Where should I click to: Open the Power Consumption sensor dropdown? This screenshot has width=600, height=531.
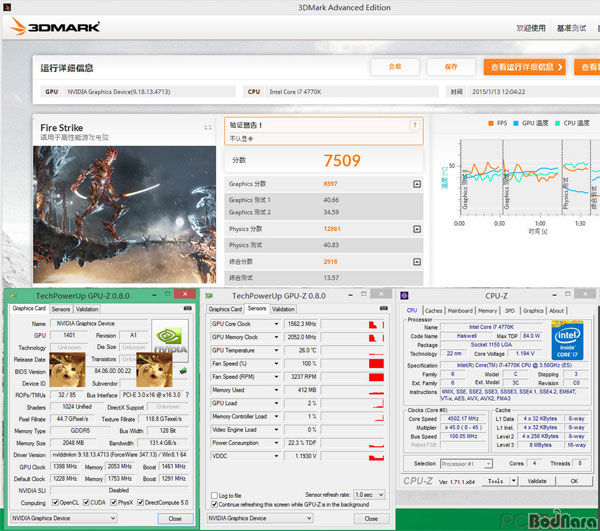coord(276,443)
